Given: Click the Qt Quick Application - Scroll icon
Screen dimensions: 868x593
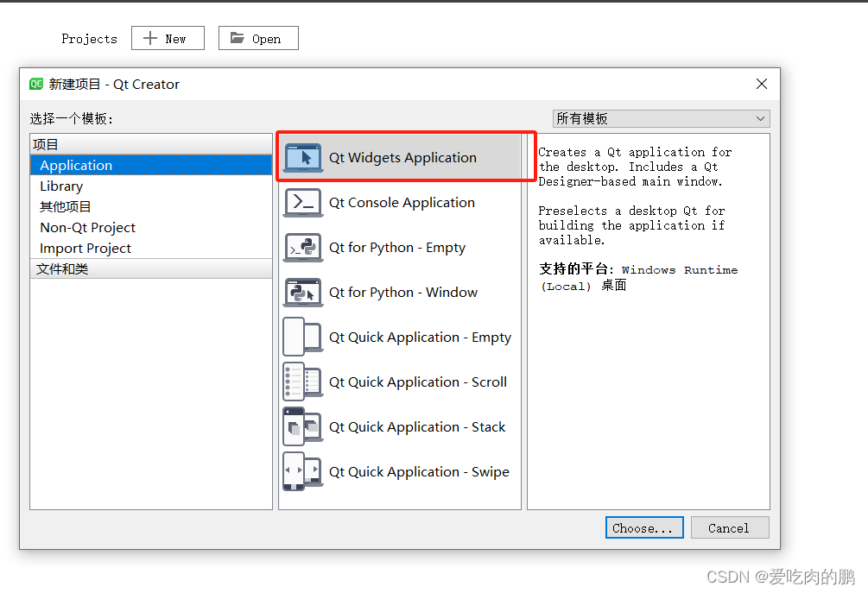Looking at the screenshot, I should [303, 382].
